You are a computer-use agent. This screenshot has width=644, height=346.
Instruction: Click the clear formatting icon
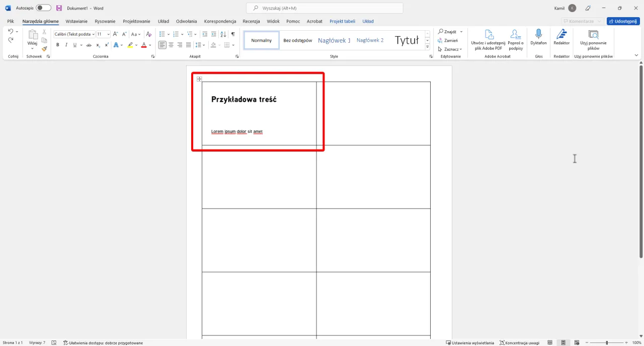click(x=148, y=34)
